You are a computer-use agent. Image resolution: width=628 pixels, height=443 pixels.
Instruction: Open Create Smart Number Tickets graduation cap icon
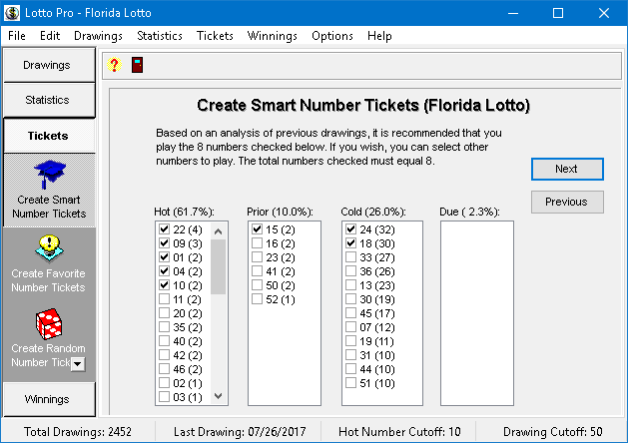(x=49, y=174)
